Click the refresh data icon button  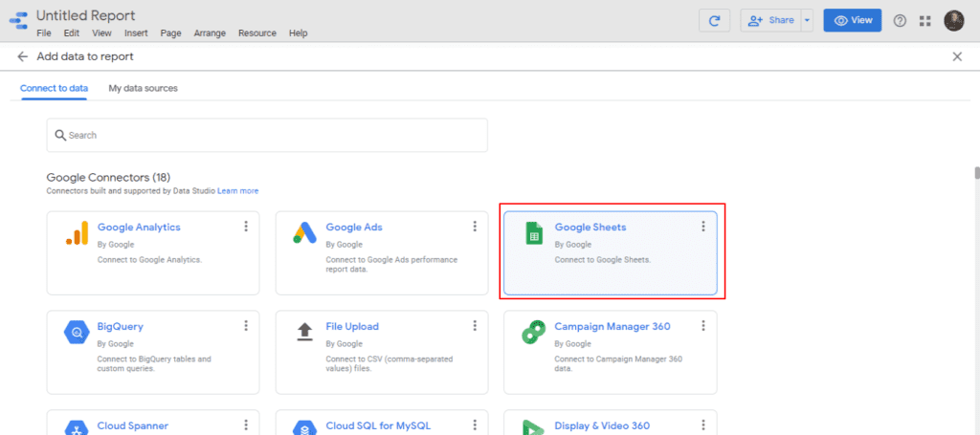click(714, 21)
